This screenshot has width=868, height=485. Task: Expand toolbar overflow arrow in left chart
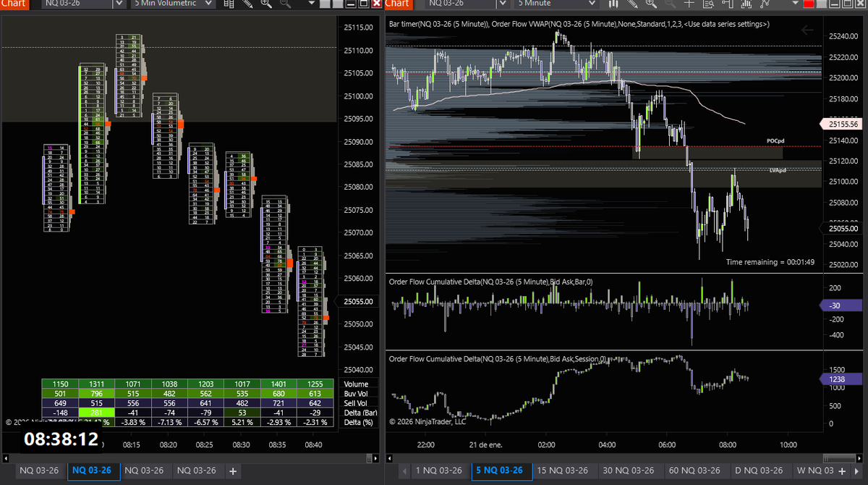[311, 4]
